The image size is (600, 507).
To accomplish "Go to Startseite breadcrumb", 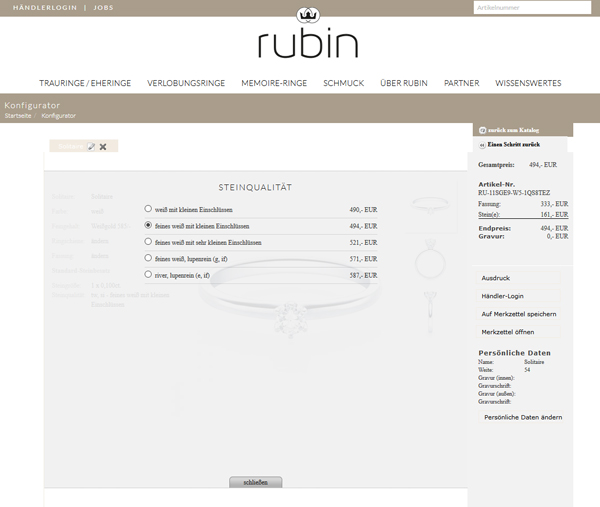I will coord(18,116).
